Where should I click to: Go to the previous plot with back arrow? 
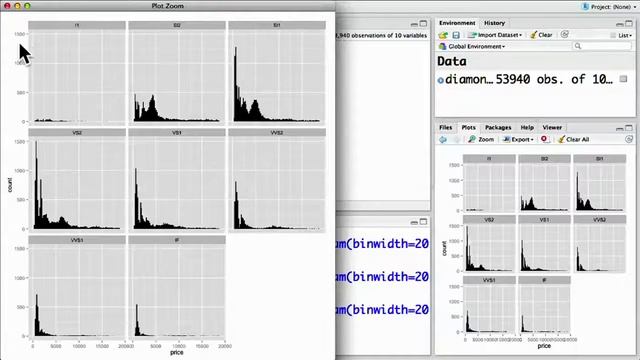(x=443, y=140)
